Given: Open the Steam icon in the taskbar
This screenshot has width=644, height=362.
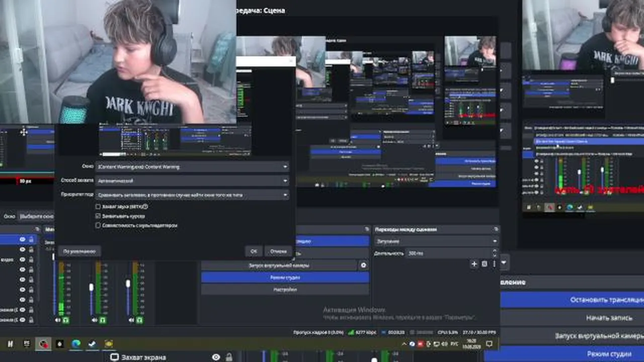Looking at the screenshot, I should [92, 344].
